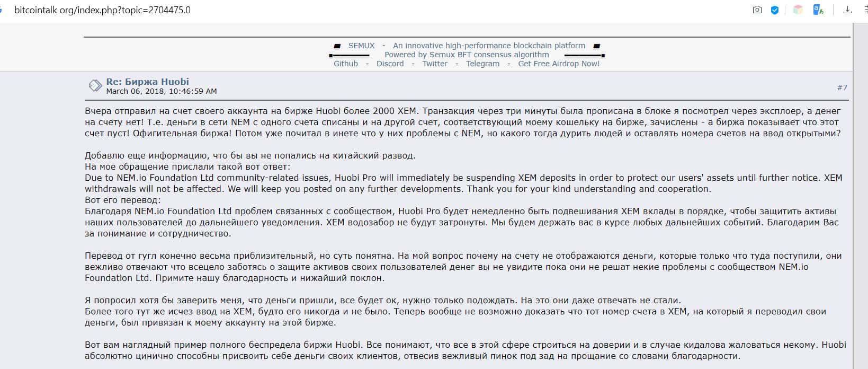Click the post date March 06, 2018
The image size is (868, 369).
click(162, 91)
